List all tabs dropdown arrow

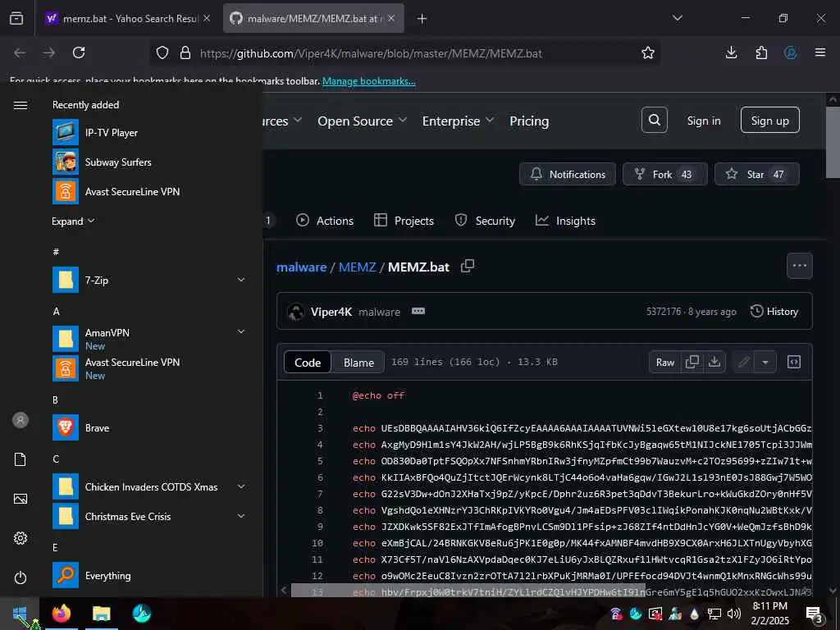pyautogui.click(x=677, y=18)
